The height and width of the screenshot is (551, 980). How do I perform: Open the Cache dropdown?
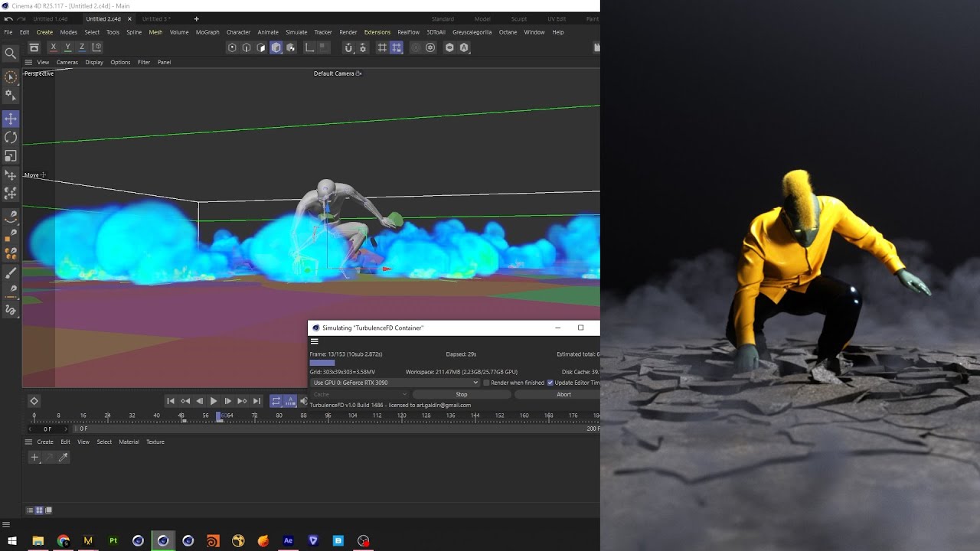(x=360, y=395)
